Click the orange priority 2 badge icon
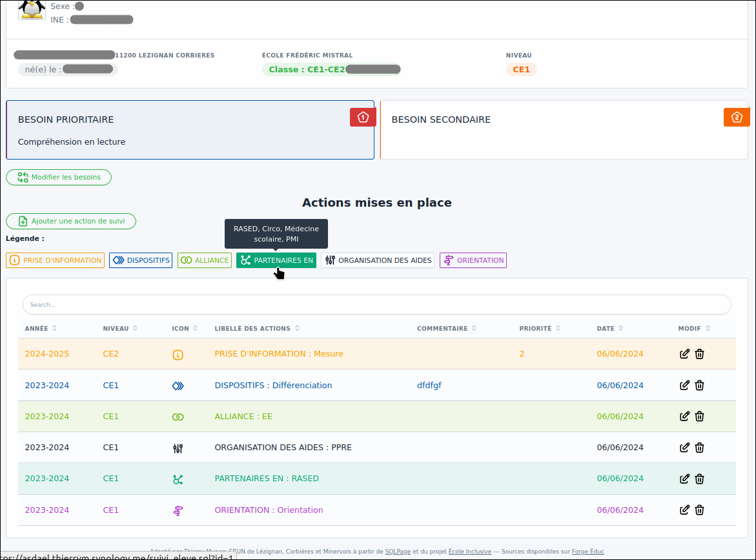 (736, 117)
